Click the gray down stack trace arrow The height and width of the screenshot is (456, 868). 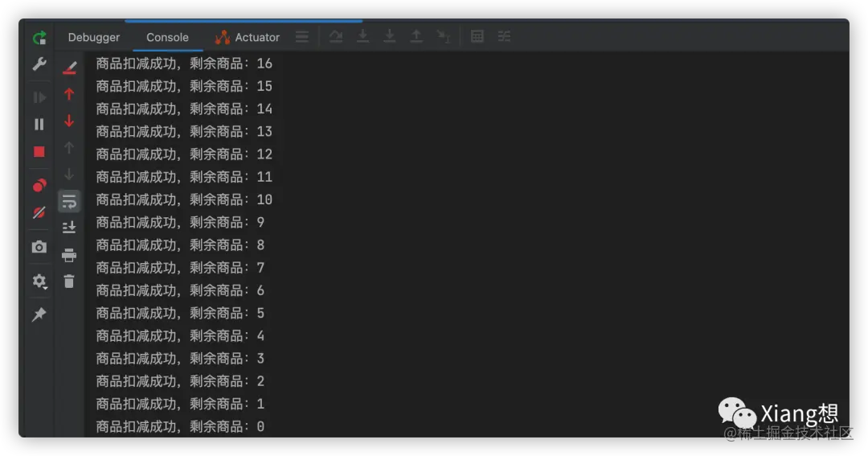coord(69,174)
